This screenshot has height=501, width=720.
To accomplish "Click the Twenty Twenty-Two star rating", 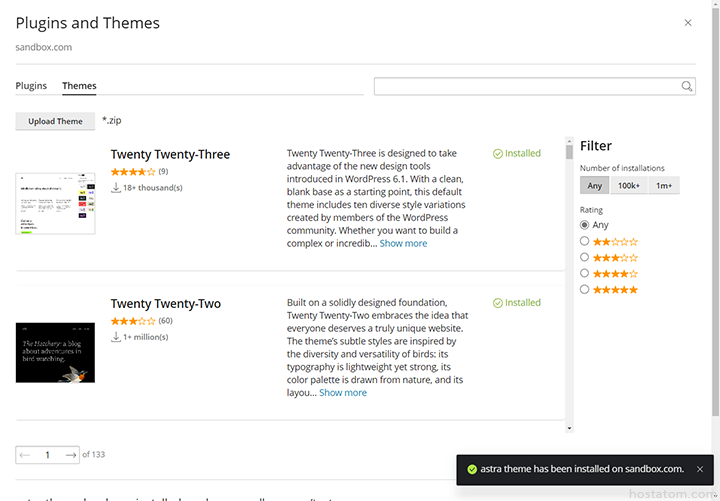I will point(132,321).
